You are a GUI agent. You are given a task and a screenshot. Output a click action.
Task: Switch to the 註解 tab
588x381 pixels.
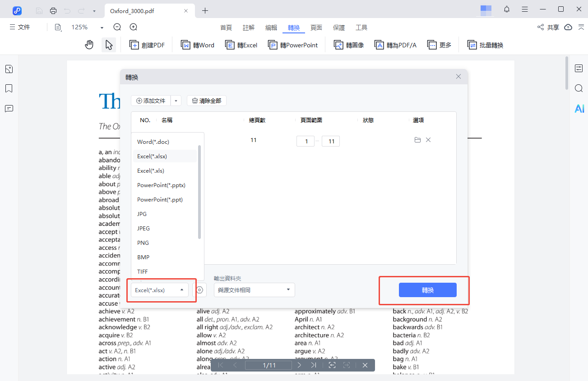[x=249, y=28]
